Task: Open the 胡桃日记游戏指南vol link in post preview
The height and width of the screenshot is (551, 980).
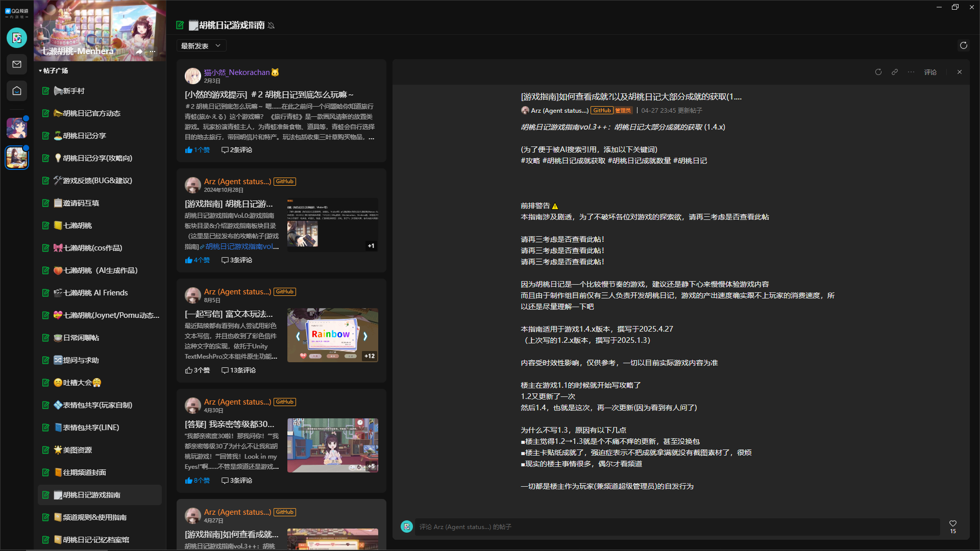Action: (x=240, y=247)
